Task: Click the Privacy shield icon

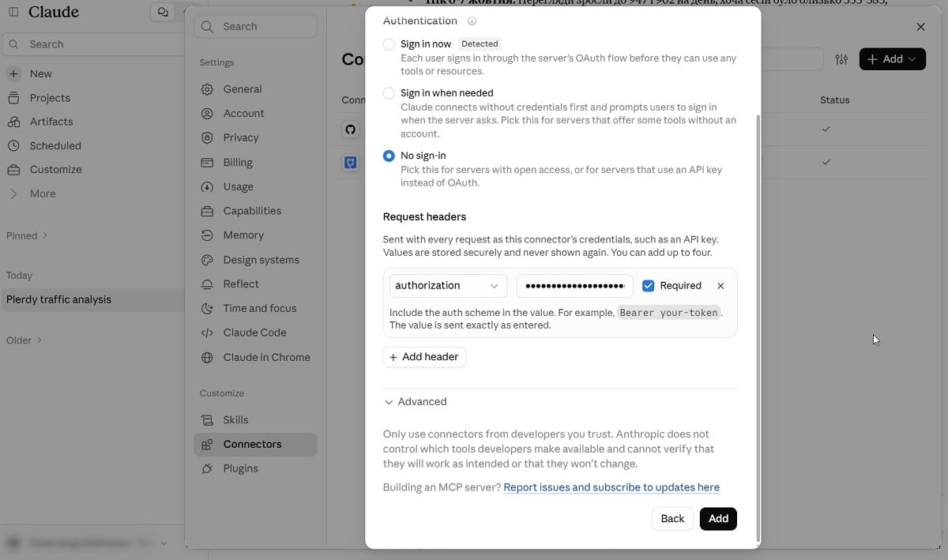Action: [x=207, y=137]
